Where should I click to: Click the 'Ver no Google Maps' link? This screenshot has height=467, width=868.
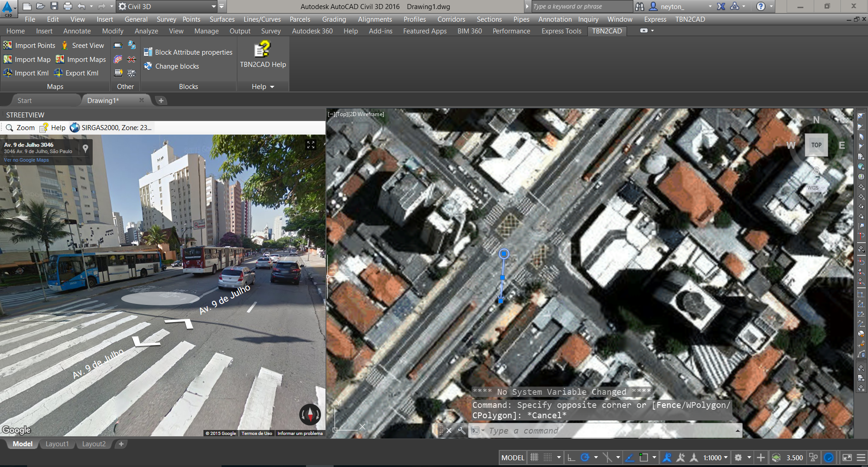(x=26, y=160)
